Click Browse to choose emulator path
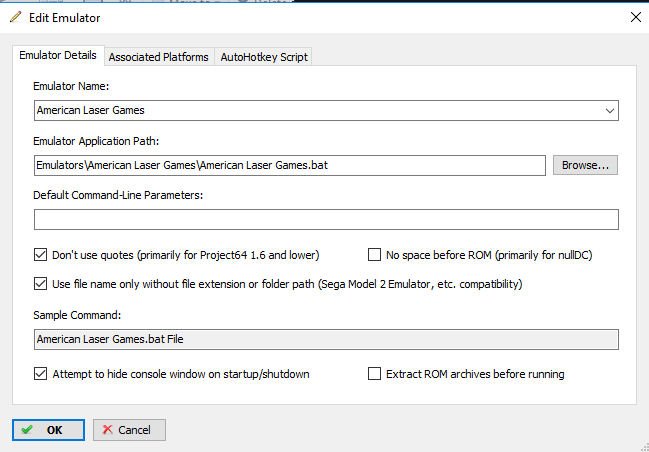649x452 pixels. tap(585, 165)
